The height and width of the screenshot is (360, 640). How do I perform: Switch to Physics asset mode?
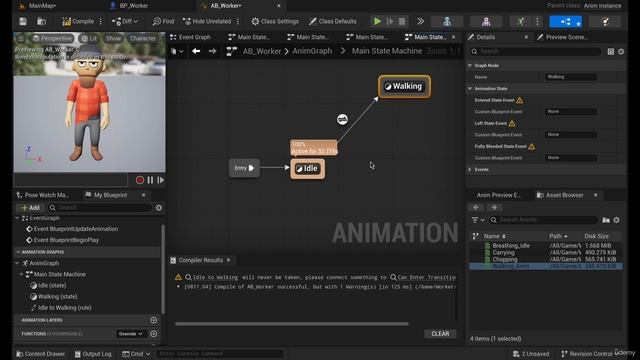coord(605,22)
